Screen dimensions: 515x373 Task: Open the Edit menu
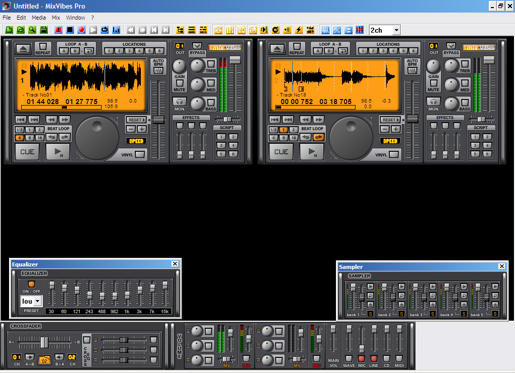point(21,18)
